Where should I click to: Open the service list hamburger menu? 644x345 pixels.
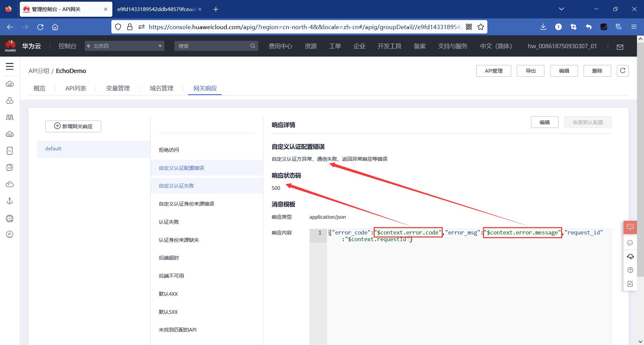(x=9, y=67)
